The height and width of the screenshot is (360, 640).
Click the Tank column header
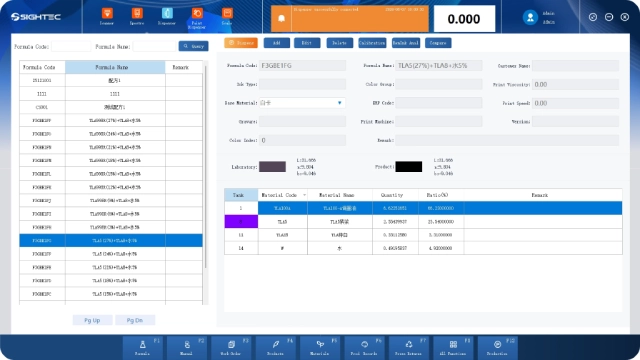[x=241, y=195]
